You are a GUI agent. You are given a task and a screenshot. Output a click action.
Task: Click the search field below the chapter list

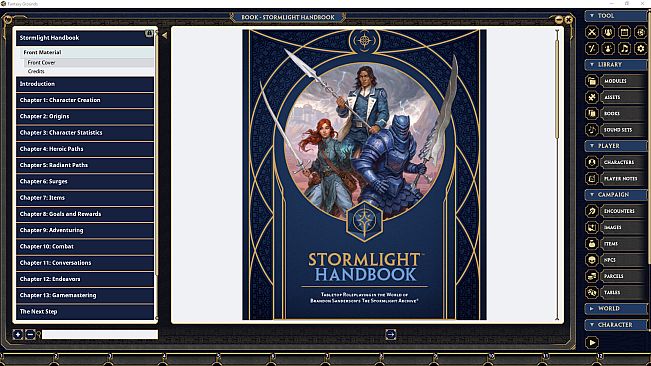coord(100,334)
